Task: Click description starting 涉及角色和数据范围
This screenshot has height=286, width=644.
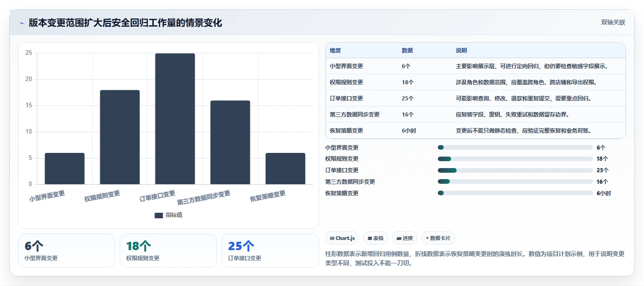Action: click(x=526, y=82)
